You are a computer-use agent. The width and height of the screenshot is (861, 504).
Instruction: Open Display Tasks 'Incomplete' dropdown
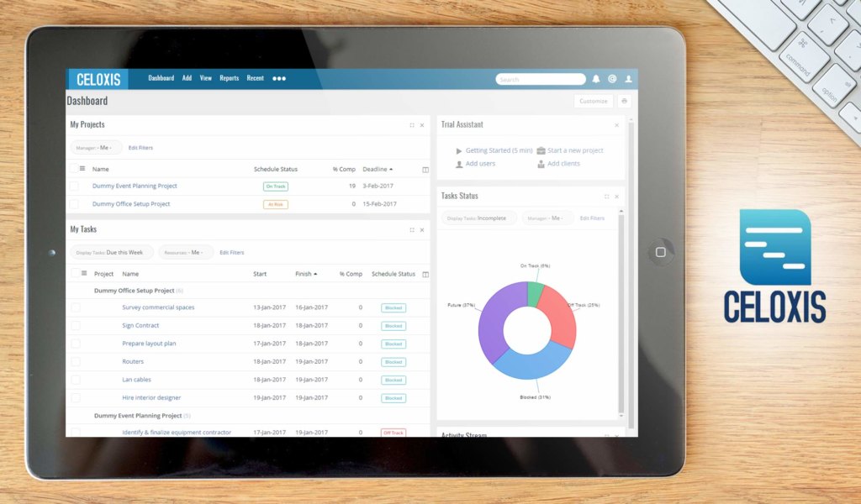point(478,218)
